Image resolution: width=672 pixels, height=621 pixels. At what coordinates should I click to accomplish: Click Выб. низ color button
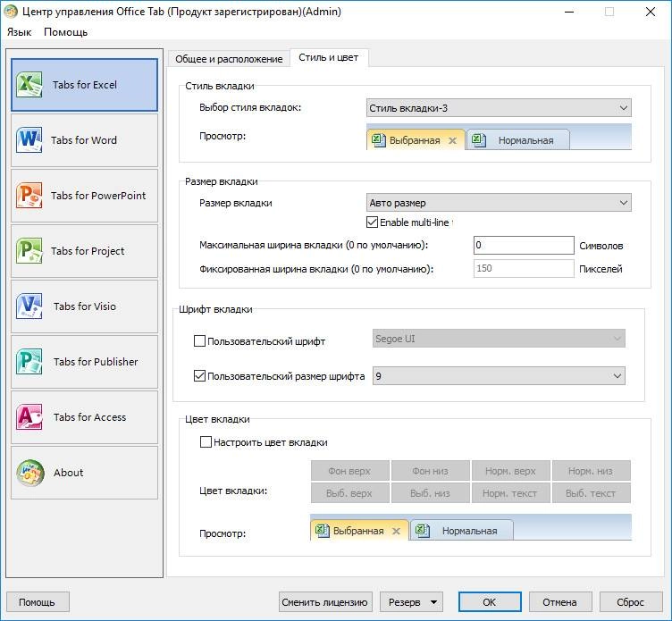click(431, 493)
